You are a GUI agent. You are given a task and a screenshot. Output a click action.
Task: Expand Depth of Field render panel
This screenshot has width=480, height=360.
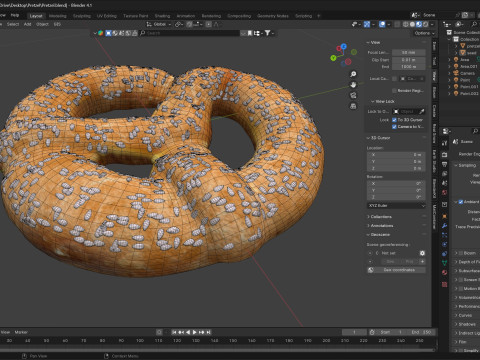(x=456, y=262)
